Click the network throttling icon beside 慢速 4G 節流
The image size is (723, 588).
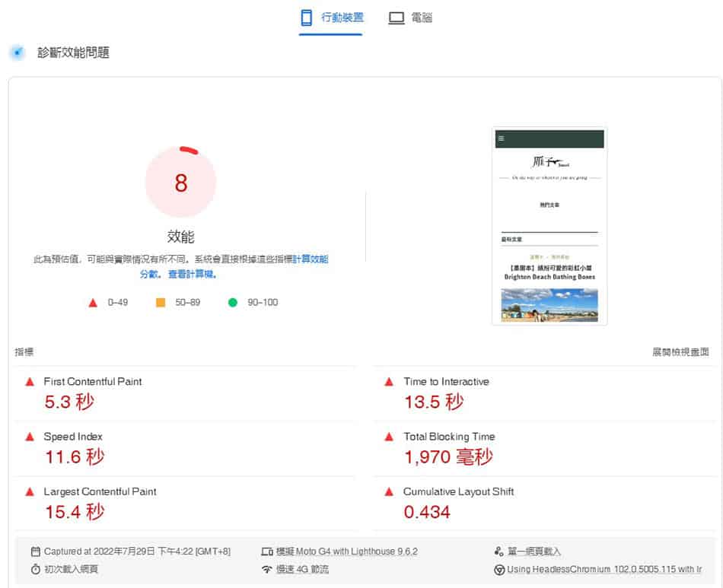tap(266, 568)
